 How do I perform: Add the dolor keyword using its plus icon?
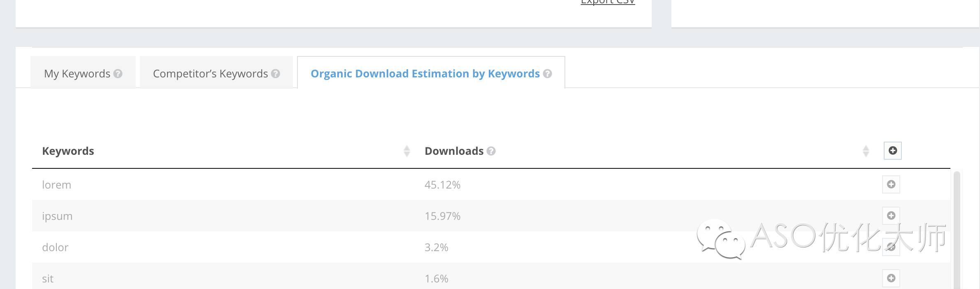point(891,247)
